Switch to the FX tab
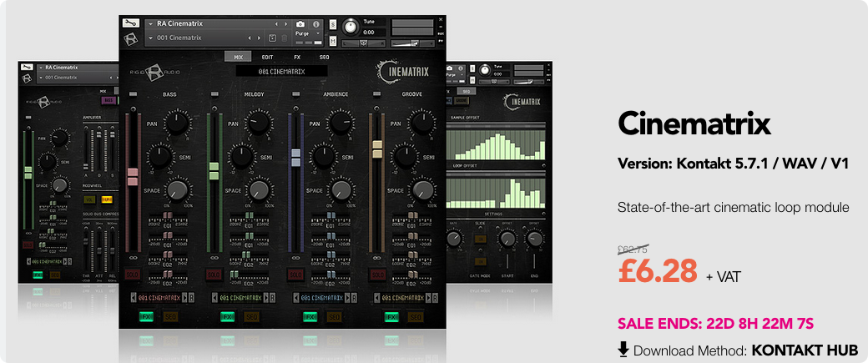 point(297,57)
